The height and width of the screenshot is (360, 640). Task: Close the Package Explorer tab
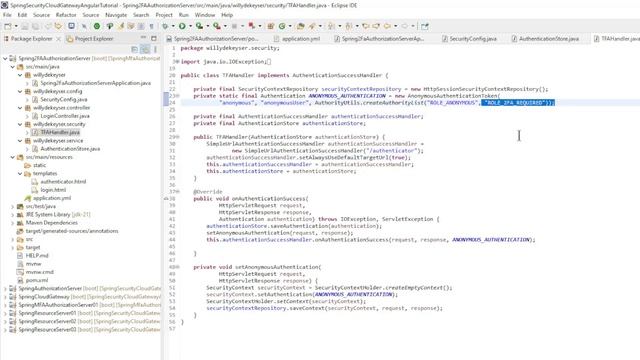tap(58, 39)
